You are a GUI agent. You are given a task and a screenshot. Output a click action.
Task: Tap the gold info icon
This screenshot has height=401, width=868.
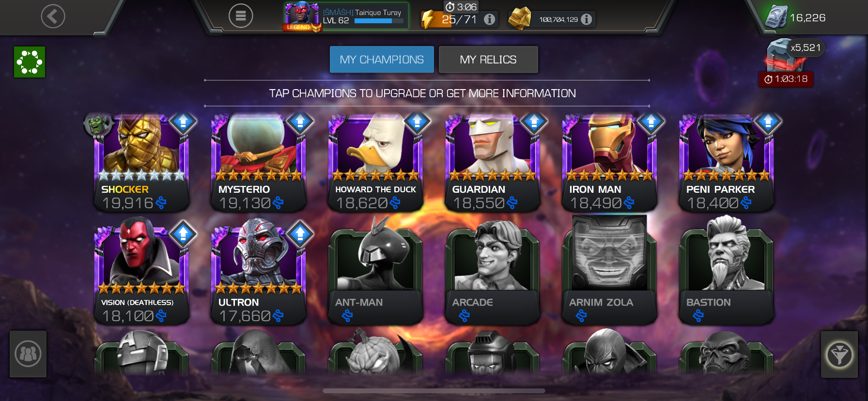tap(586, 19)
